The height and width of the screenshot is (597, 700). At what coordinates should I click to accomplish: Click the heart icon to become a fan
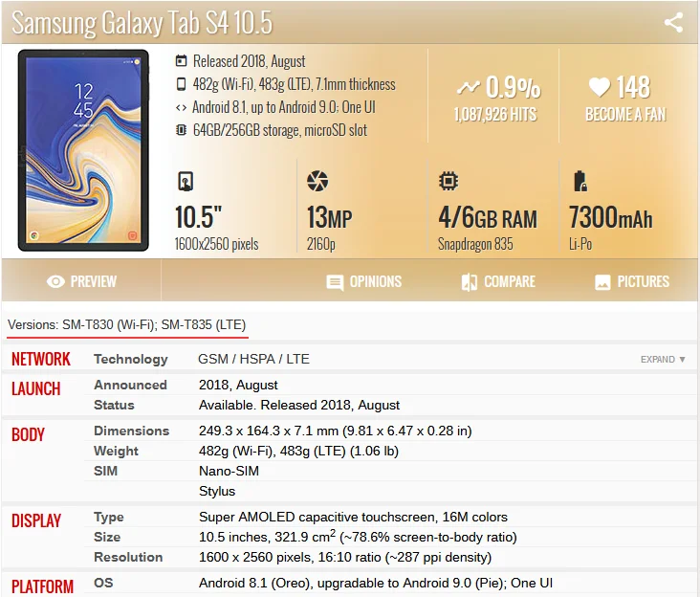click(599, 87)
